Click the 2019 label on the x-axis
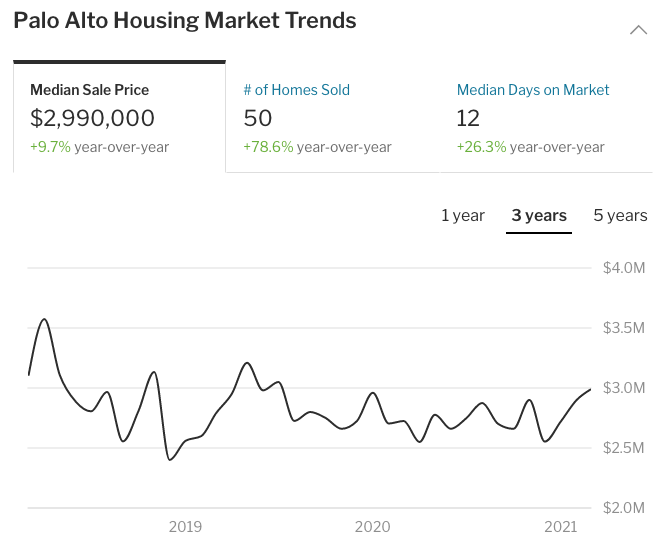 [x=186, y=527]
